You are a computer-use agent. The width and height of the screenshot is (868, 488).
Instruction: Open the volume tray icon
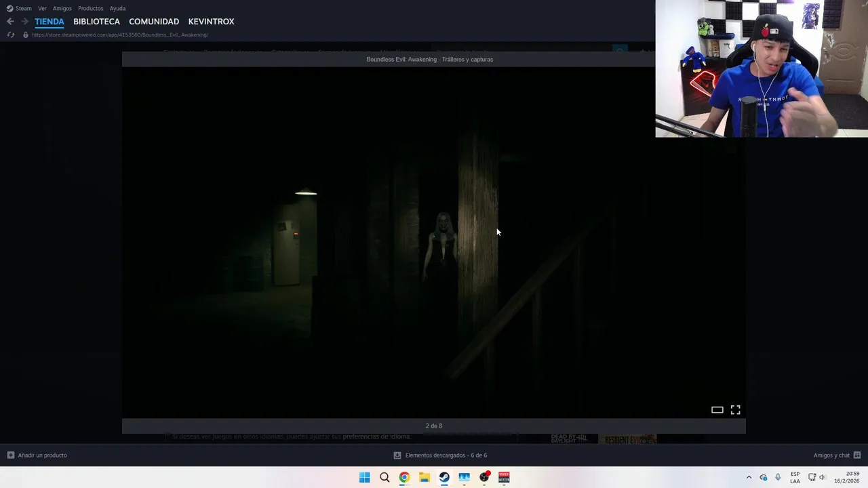pos(822,477)
